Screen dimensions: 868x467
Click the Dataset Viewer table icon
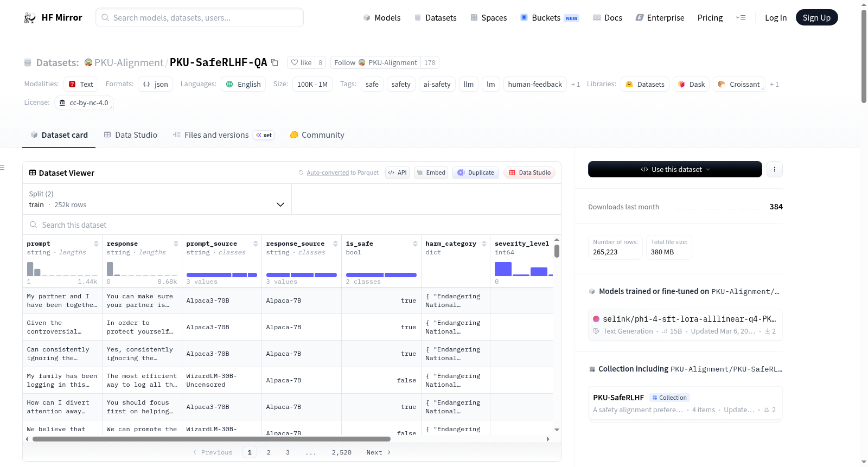click(x=33, y=172)
